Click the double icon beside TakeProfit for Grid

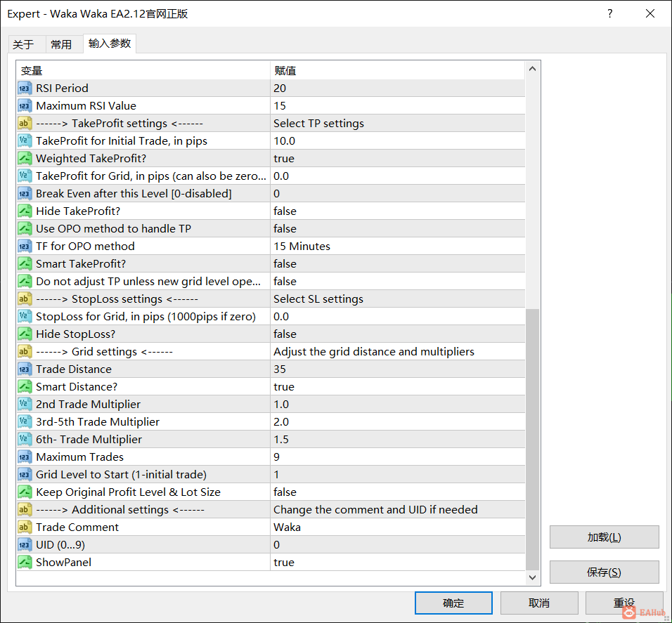coord(25,176)
